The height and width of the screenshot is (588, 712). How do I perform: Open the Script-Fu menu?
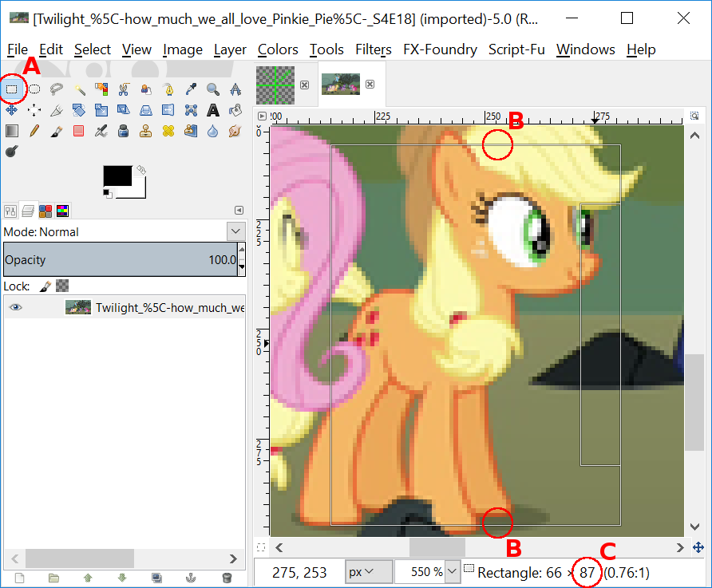point(516,49)
